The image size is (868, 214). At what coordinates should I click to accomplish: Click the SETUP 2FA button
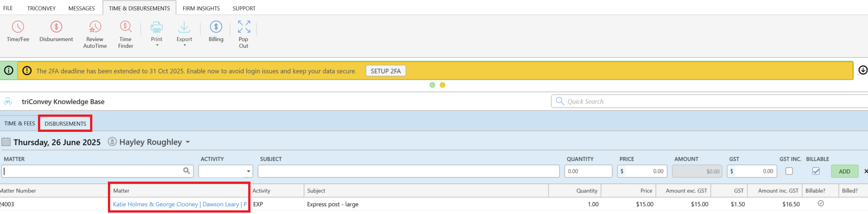pos(386,71)
